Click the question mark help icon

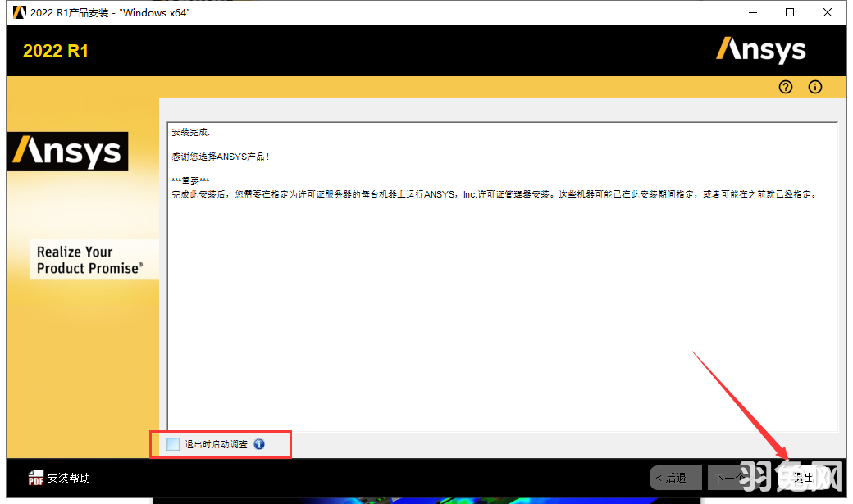coord(785,87)
